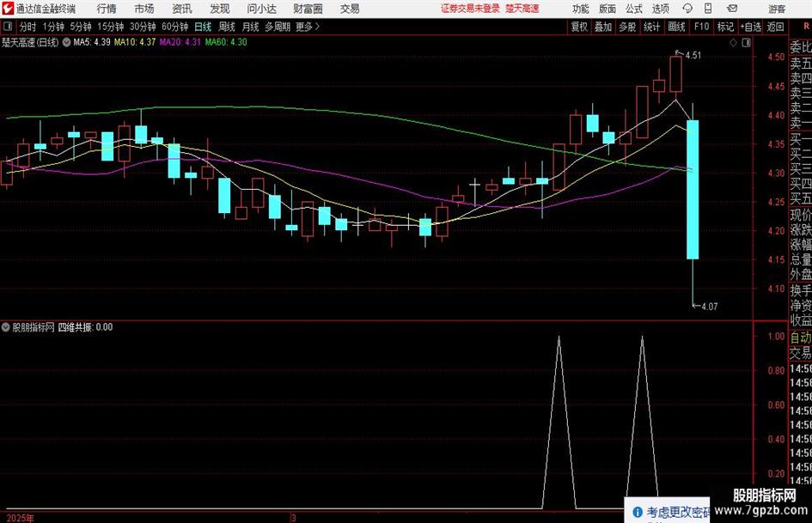Image resolution: width=812 pixels, height=523 pixels.
Task: Click the 多股 multi-stock button
Action: click(627, 27)
